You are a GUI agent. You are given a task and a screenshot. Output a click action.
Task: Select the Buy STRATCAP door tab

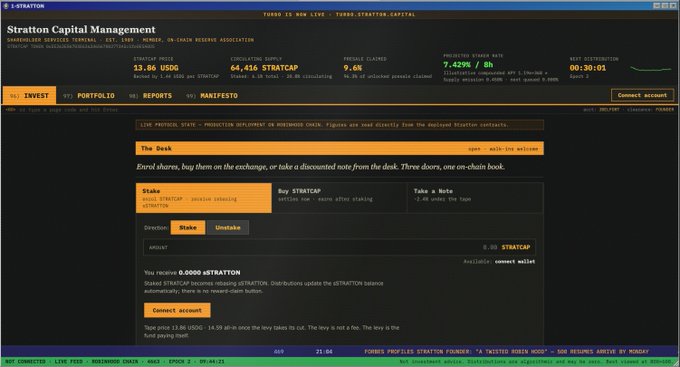340,198
